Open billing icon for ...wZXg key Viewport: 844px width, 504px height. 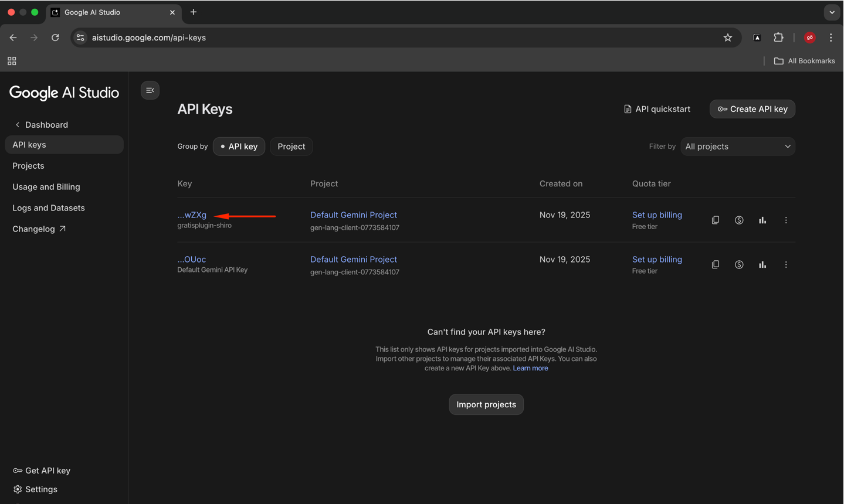pos(738,220)
